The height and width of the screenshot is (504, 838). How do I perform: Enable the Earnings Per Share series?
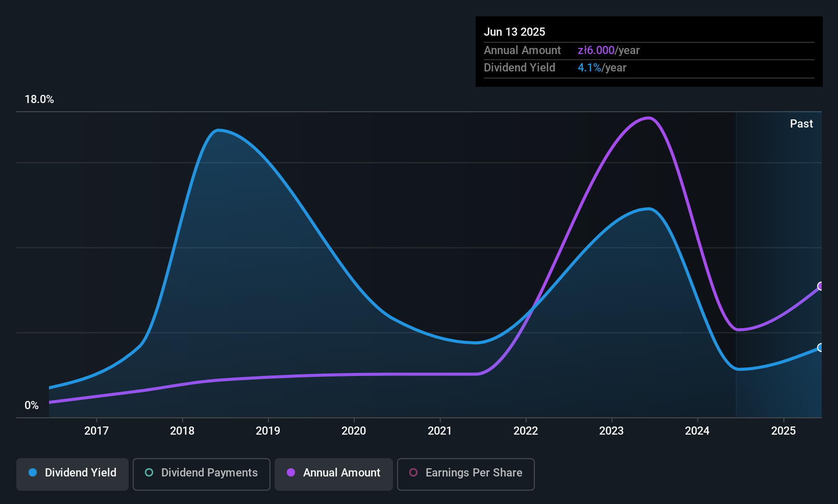pos(466,474)
